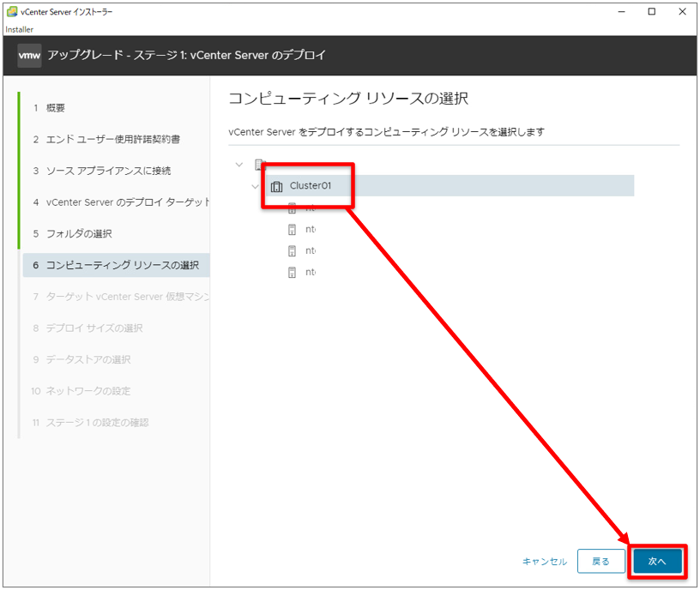Collapse the Cluster01 tree node
The width and height of the screenshot is (700, 590).
pos(256,186)
